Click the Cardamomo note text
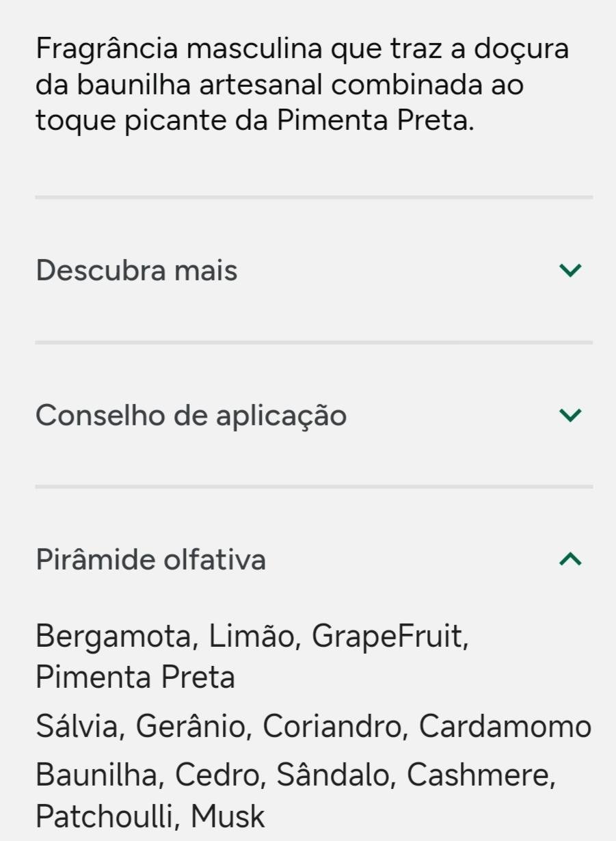The image size is (616, 841). click(505, 726)
